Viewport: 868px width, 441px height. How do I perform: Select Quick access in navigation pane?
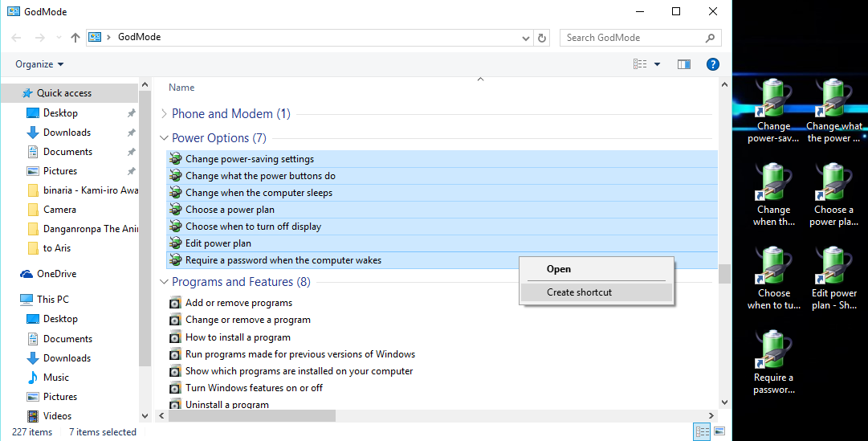[x=63, y=93]
